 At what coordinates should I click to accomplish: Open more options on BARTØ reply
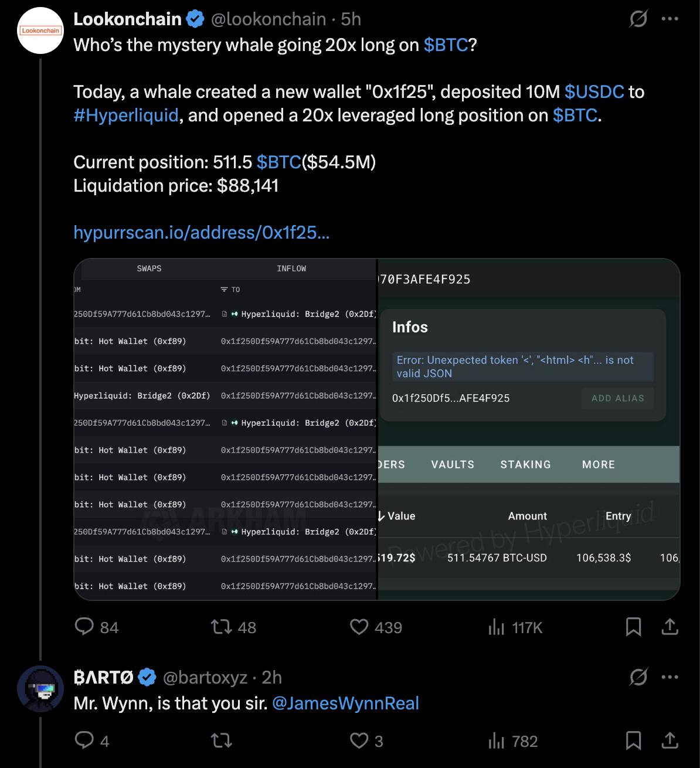(x=670, y=677)
